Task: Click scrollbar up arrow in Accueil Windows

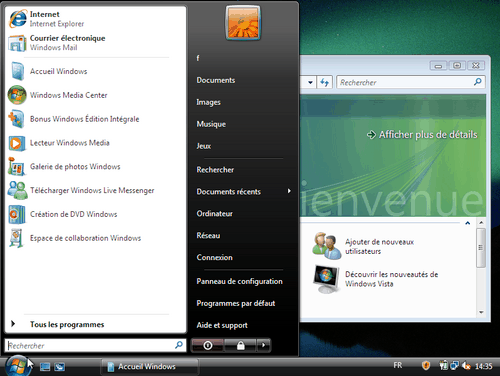Action: pos(481,222)
